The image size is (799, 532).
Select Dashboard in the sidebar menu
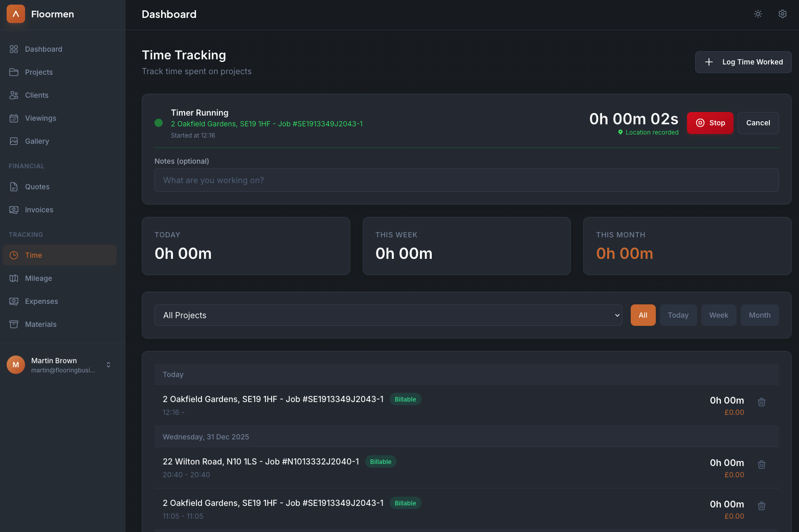point(43,49)
